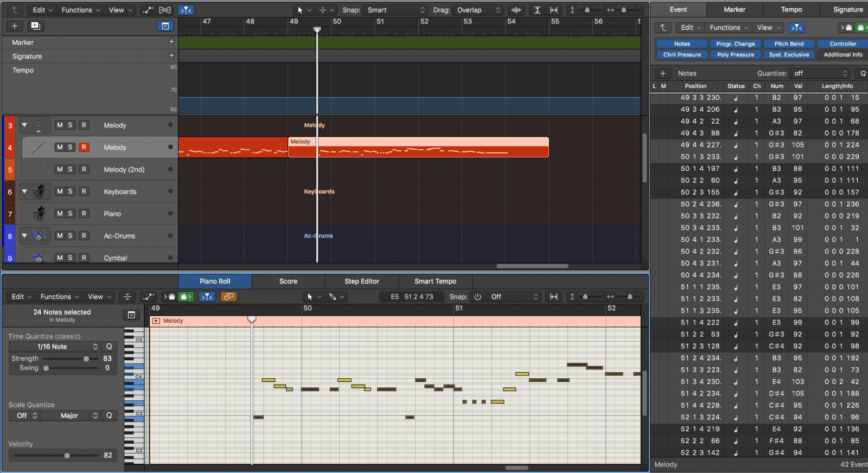Click the collapse mode icon in the Piano Roll toolbar
868x473 pixels.
pyautogui.click(x=127, y=297)
